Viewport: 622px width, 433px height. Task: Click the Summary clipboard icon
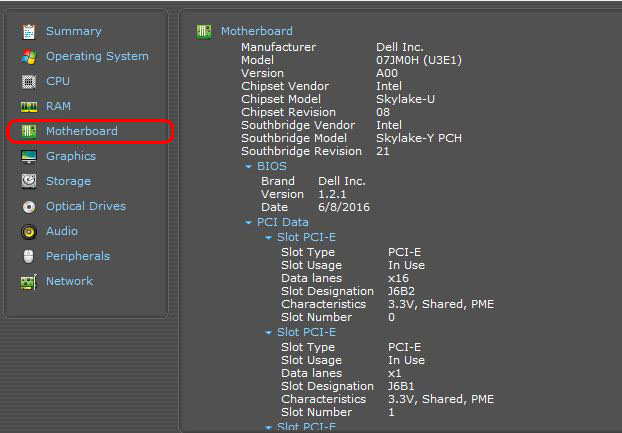pos(29,32)
